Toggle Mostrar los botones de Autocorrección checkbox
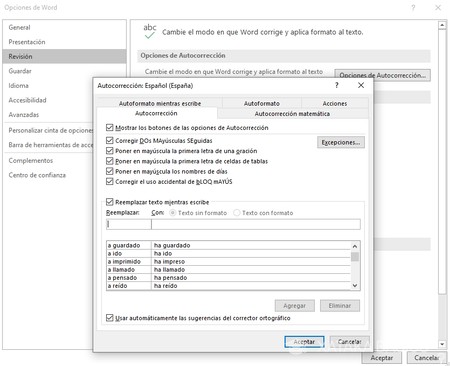 (x=109, y=127)
